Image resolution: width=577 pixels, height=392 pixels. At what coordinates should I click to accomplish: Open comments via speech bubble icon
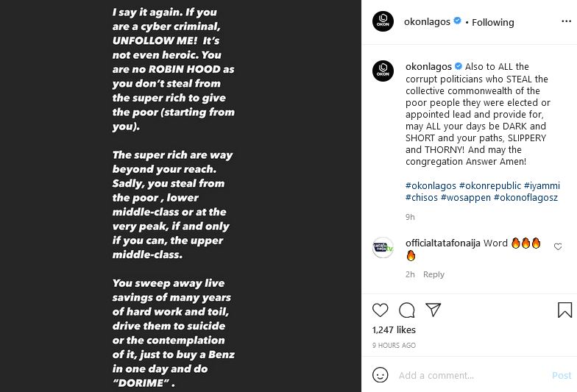pos(407,310)
